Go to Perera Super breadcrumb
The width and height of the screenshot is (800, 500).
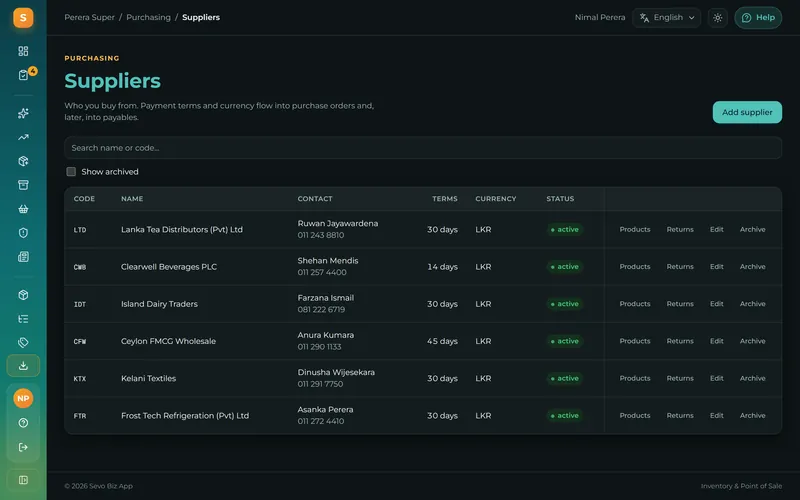(x=89, y=17)
